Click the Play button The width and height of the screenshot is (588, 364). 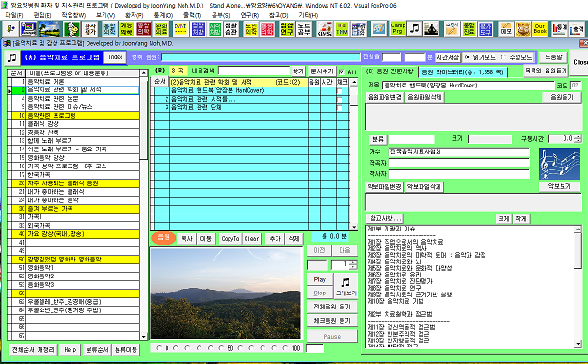[320, 279]
